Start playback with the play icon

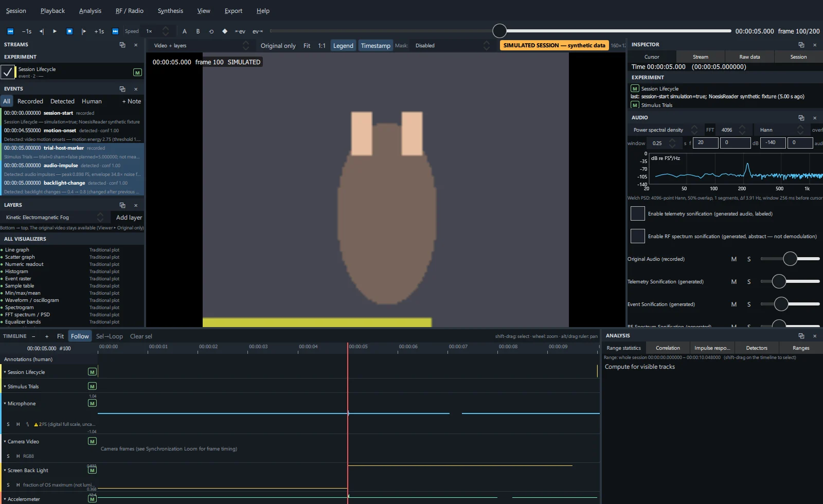(x=55, y=31)
